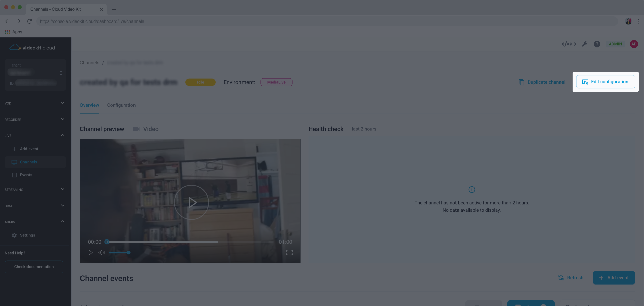
Task: Open the wrench tools icon
Action: click(x=585, y=44)
